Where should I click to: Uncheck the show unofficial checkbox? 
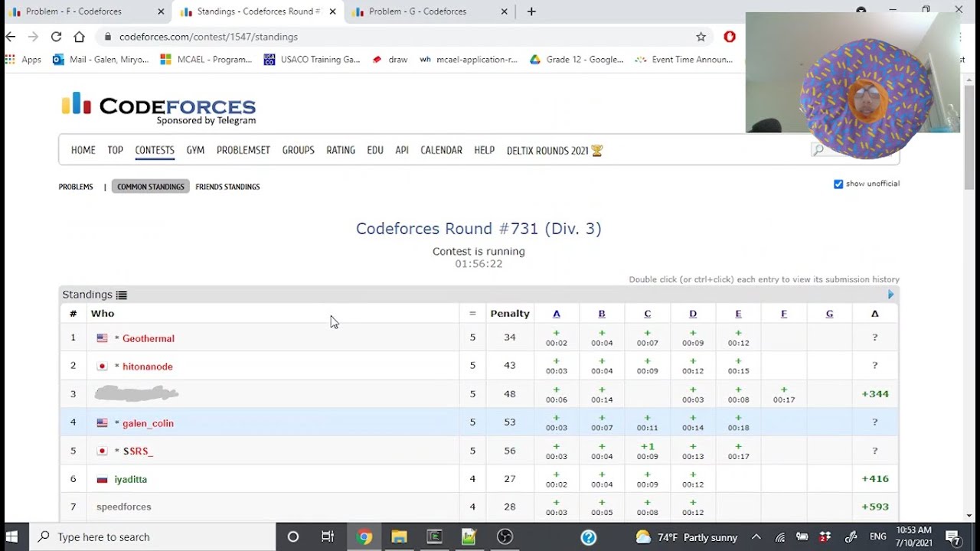click(838, 184)
